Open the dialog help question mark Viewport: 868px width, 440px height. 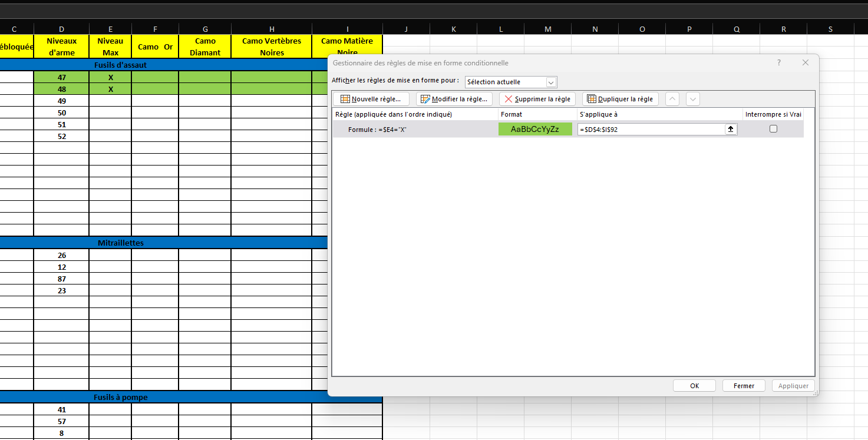click(779, 62)
